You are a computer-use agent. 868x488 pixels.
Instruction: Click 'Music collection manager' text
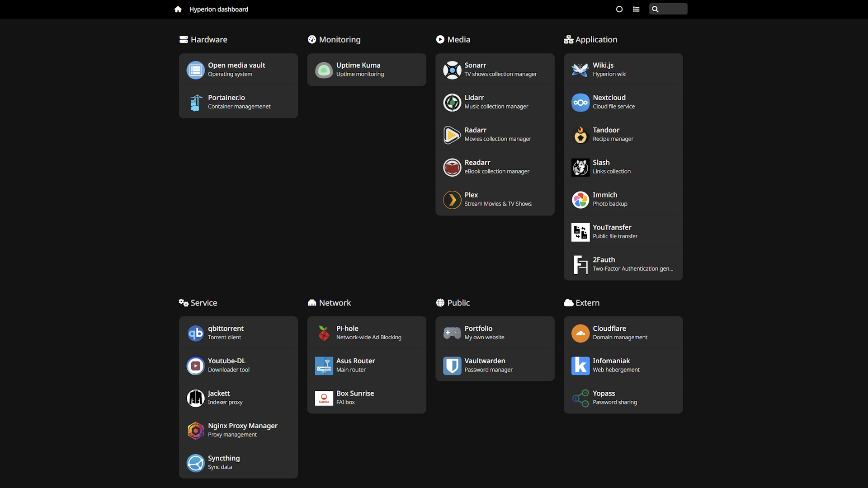496,107
